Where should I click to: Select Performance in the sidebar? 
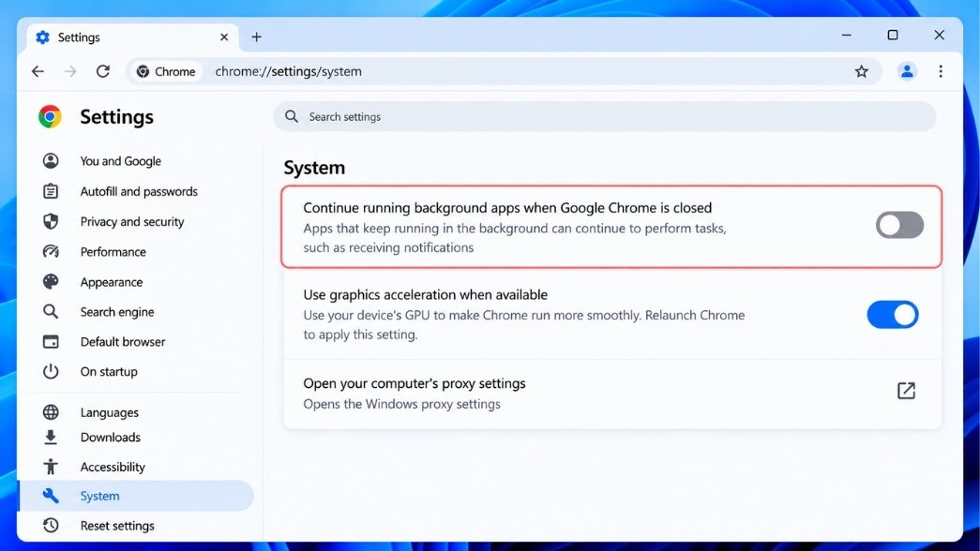tap(113, 252)
